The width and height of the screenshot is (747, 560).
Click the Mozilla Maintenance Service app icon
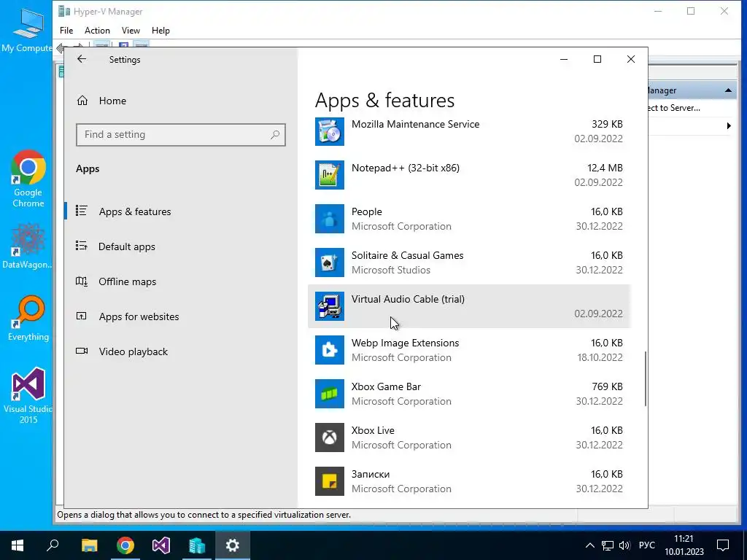(329, 131)
